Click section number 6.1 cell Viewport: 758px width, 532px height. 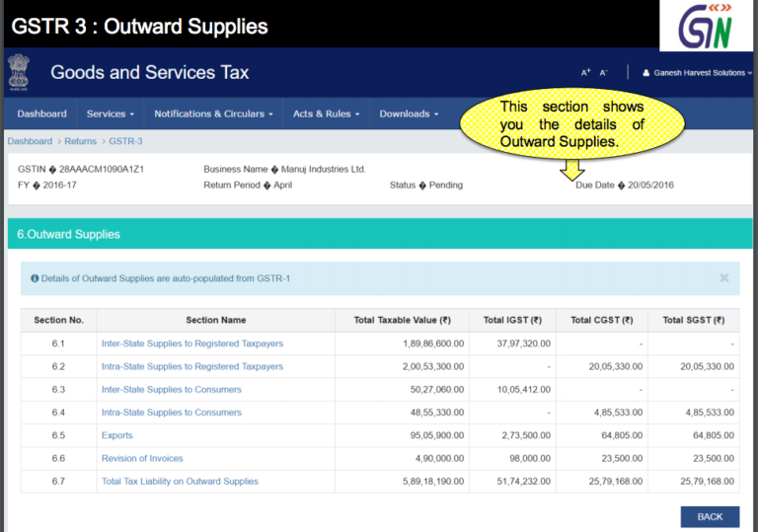click(58, 343)
